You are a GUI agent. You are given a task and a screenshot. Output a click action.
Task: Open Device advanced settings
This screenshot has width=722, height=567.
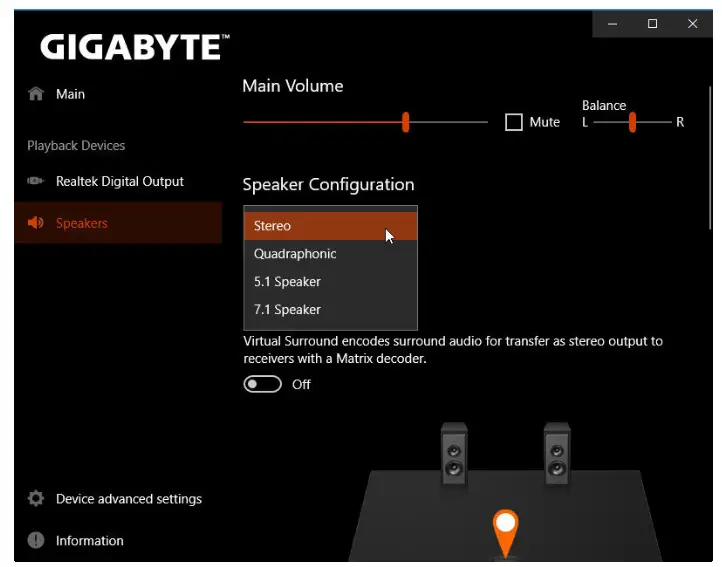click(118, 499)
